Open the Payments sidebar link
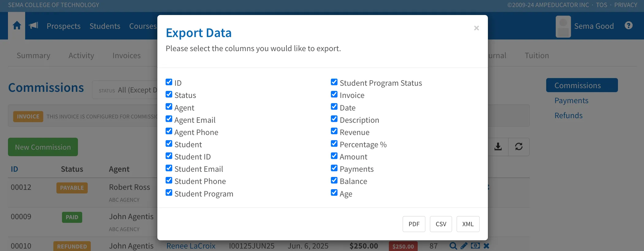 (571, 100)
